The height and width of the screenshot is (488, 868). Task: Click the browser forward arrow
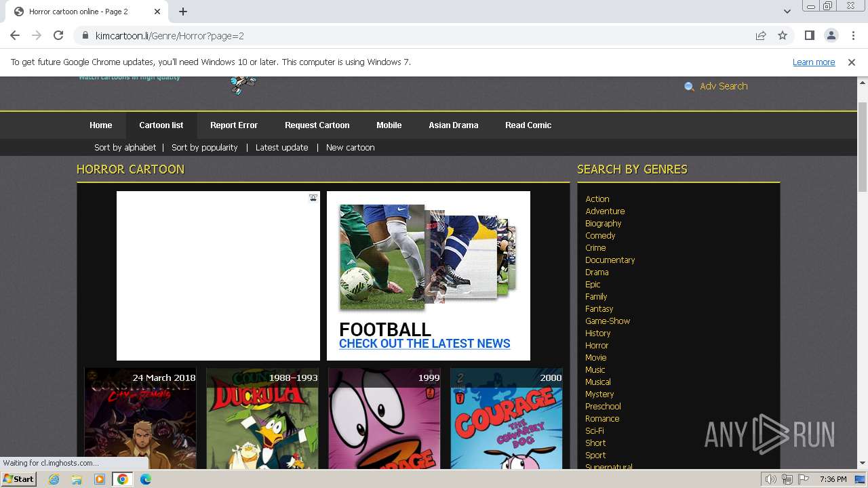point(37,35)
